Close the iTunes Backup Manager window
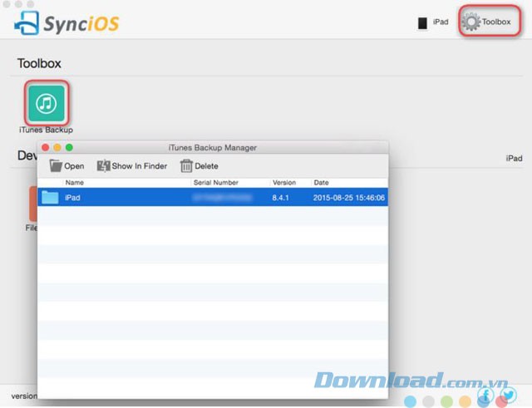 coord(45,148)
